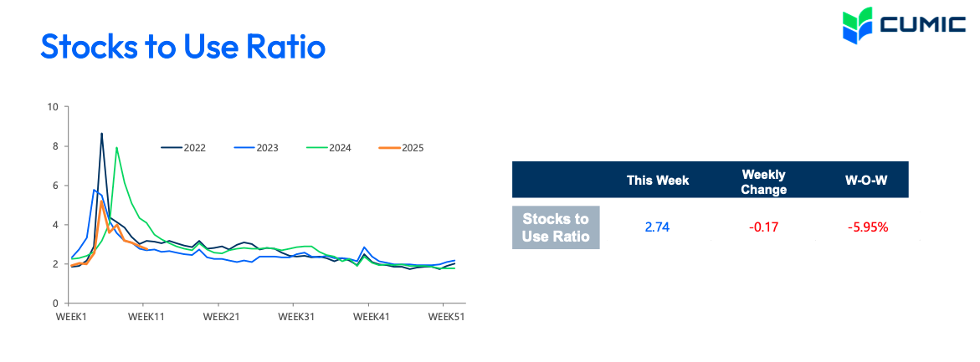Click the 10 label on the y-axis

pos(53,107)
